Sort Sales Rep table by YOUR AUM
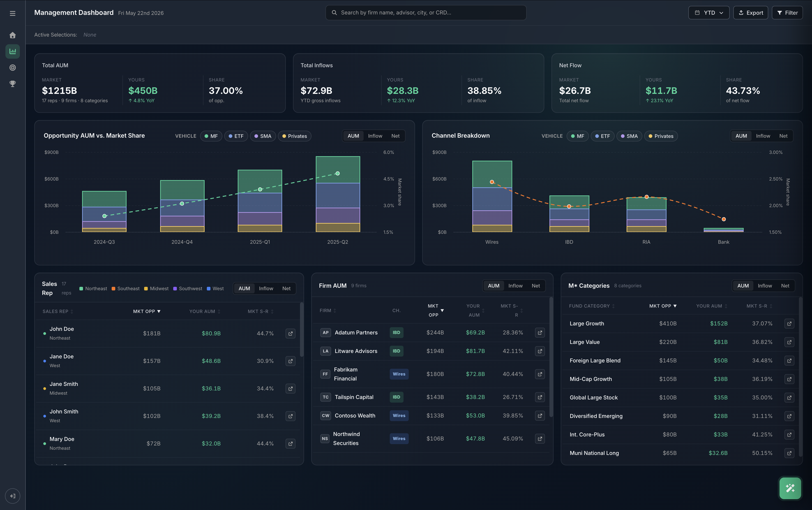The width and height of the screenshot is (812, 510). coord(205,311)
